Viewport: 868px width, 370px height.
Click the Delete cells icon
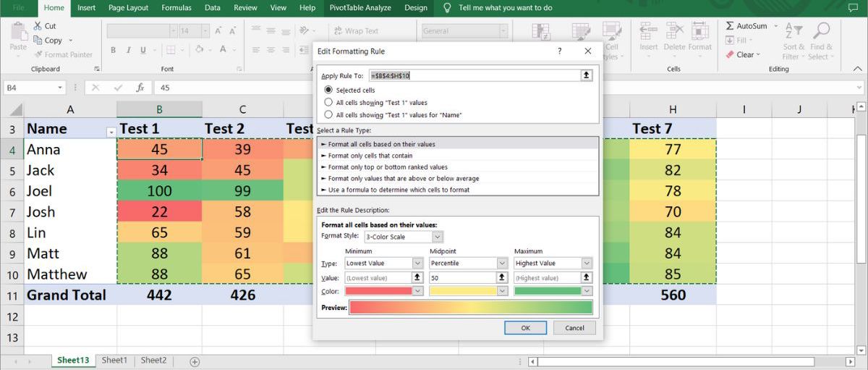point(674,31)
